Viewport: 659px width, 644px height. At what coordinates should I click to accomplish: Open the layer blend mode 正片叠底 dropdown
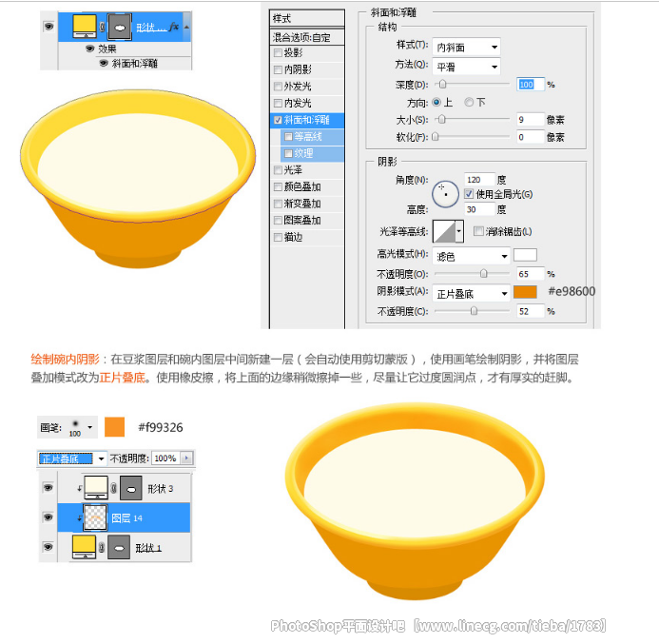pyautogui.click(x=72, y=459)
